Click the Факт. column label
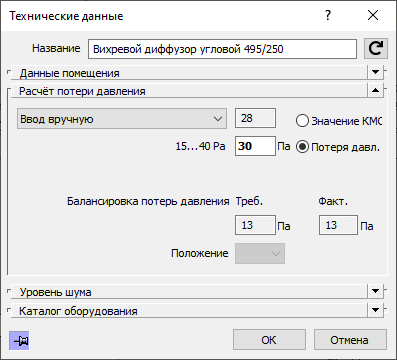 333,201
